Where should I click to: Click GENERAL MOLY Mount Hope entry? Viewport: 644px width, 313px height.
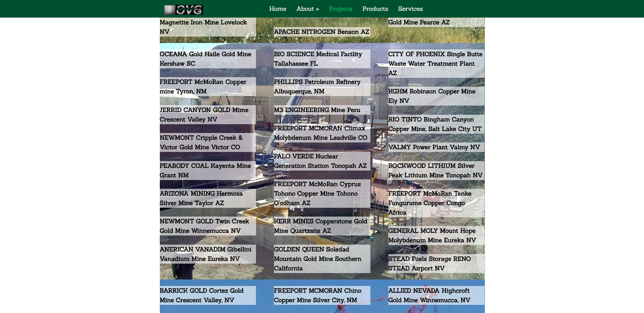coord(436,236)
